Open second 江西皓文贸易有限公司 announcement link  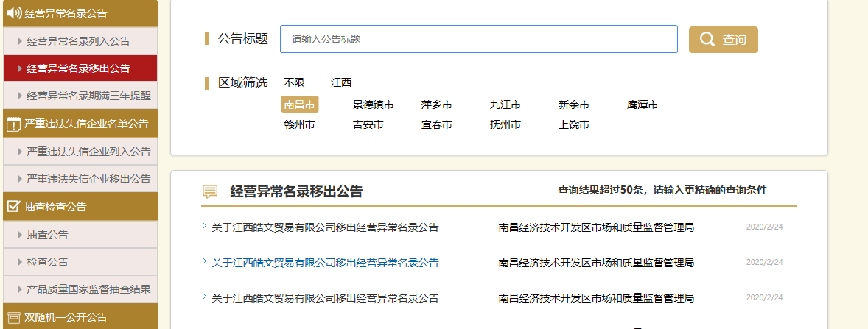click(325, 263)
